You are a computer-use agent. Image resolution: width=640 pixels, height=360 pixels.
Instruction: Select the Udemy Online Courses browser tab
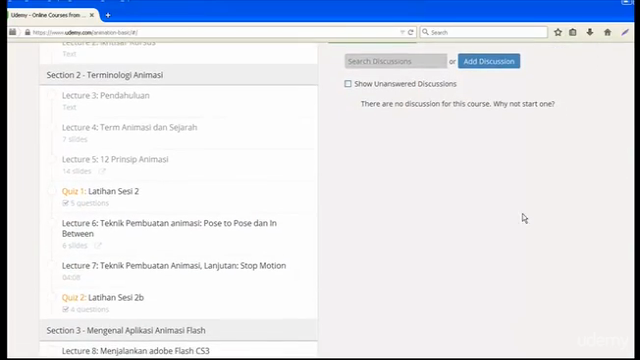[x=52, y=15]
